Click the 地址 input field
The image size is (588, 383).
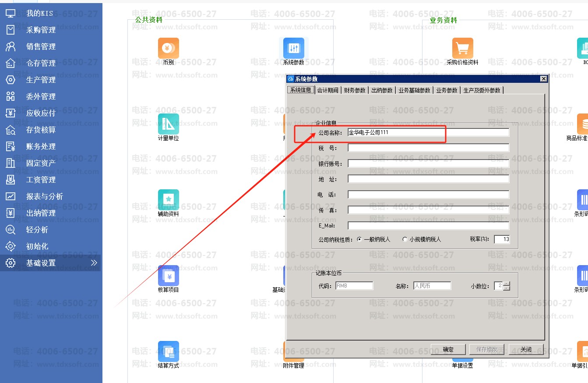pos(429,179)
